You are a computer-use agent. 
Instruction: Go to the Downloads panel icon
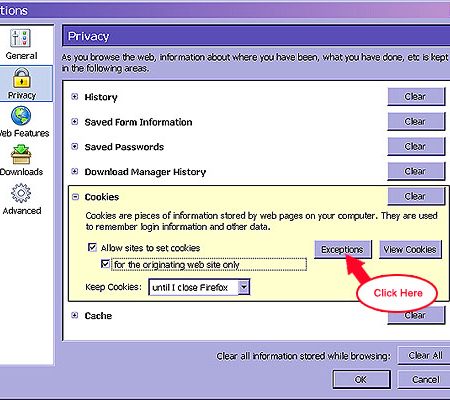pos(21,154)
